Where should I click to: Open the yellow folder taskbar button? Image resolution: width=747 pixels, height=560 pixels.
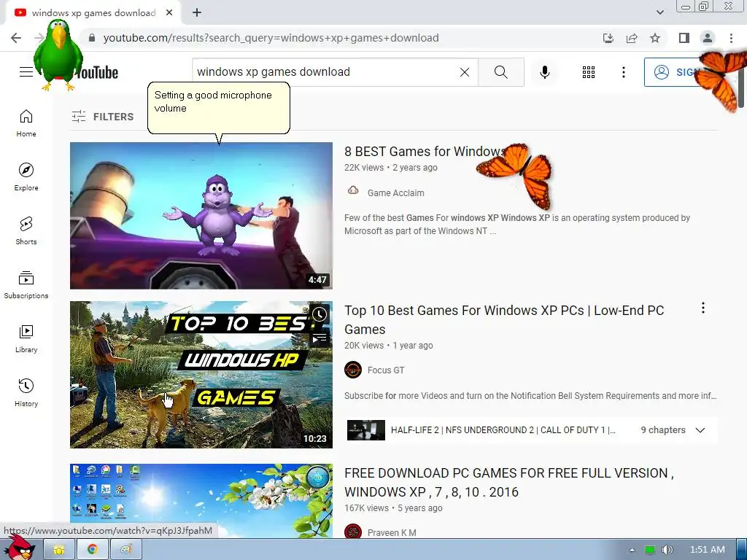[59, 550]
